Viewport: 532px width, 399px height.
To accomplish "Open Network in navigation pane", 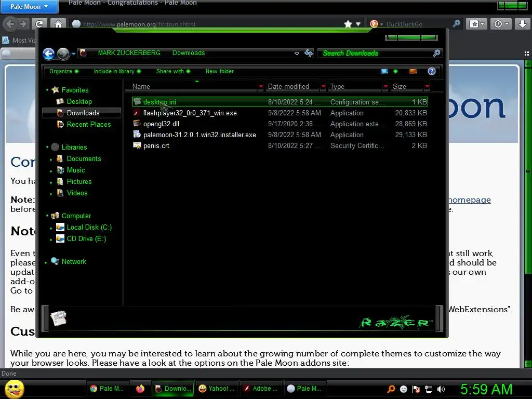I will [74, 262].
